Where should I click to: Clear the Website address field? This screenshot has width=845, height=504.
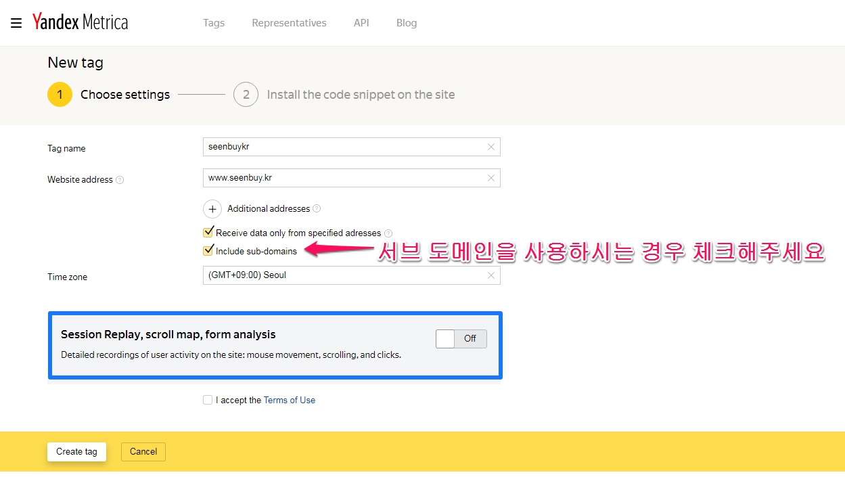(491, 178)
